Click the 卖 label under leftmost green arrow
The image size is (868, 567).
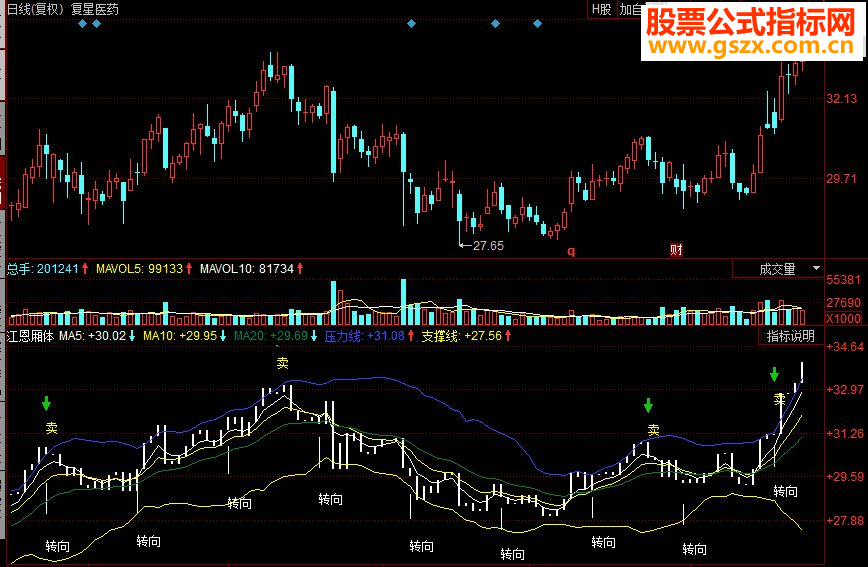click(51, 428)
